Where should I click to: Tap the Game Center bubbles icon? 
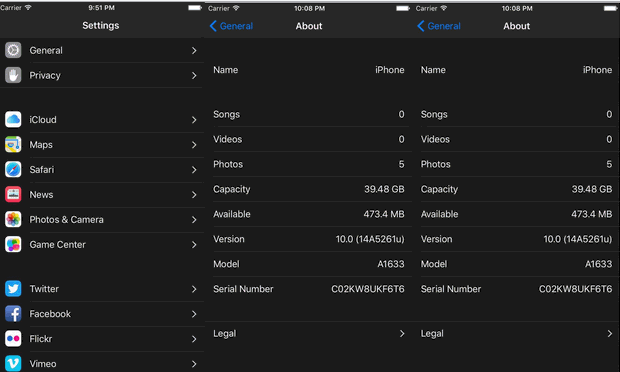[x=13, y=244]
